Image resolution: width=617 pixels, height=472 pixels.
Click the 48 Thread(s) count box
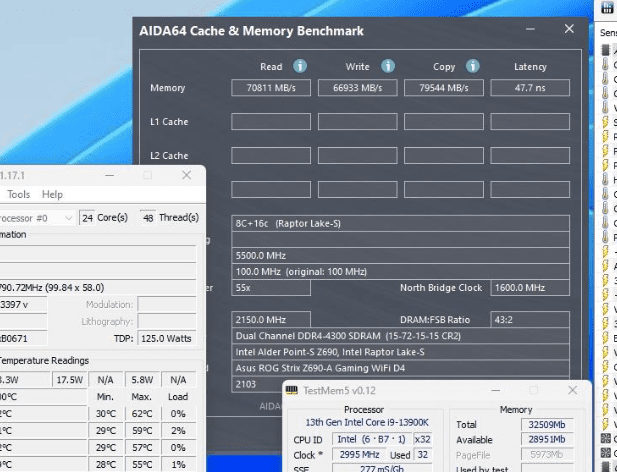click(148, 218)
